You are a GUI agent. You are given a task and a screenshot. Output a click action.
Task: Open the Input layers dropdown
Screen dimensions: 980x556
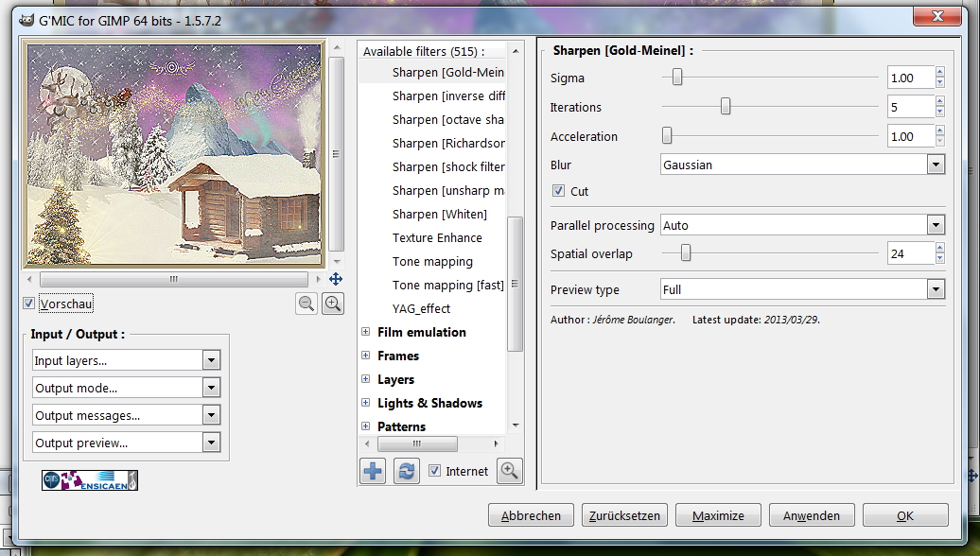tap(126, 360)
